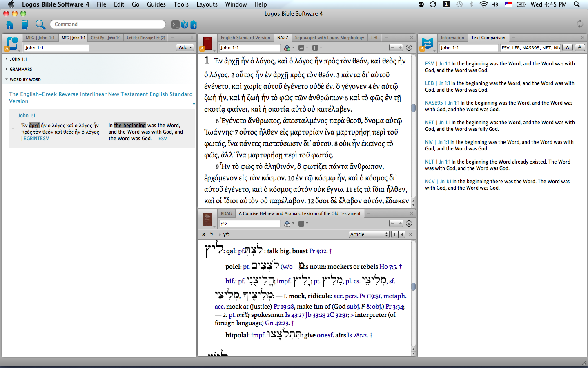Screen dimensions: 588x368
Task: Add new tab in Text Comparison panel
Action: [514, 38]
